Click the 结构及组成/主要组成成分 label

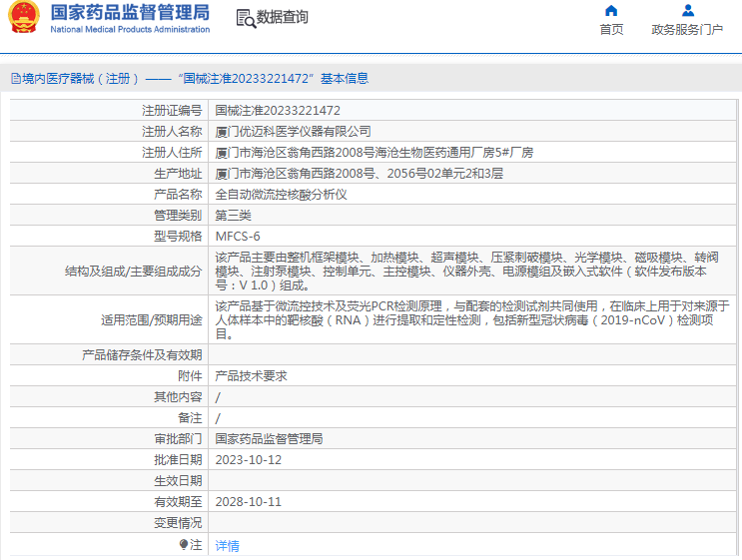(x=134, y=272)
